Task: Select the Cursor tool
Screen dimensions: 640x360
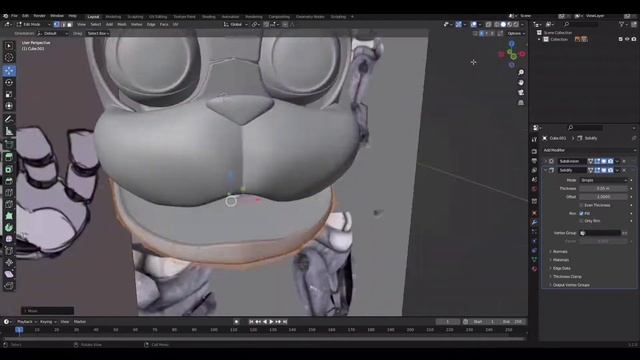Action: point(9,58)
